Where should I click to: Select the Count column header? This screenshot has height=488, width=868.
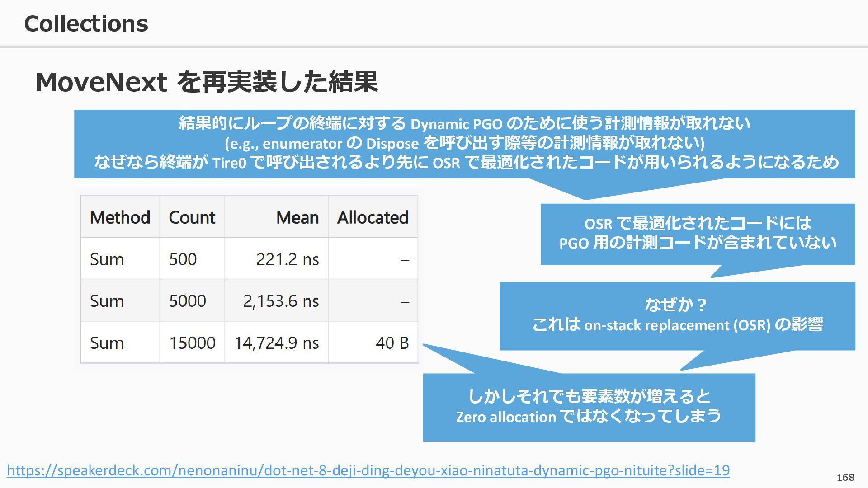(192, 217)
